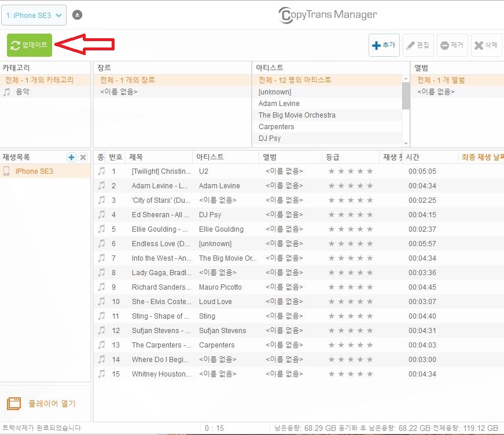Click the blue 추가 plus icon to add tracks
This screenshot has height=435, width=504.
click(x=376, y=45)
